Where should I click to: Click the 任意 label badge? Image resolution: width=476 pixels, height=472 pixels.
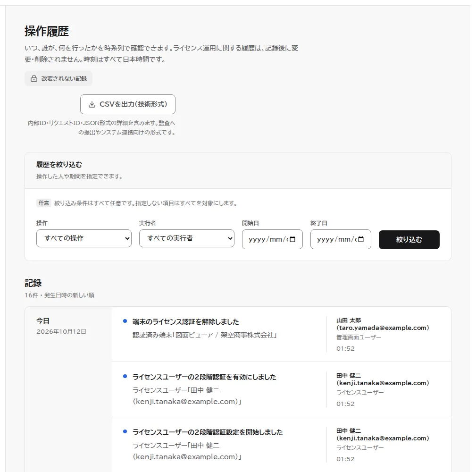point(44,203)
